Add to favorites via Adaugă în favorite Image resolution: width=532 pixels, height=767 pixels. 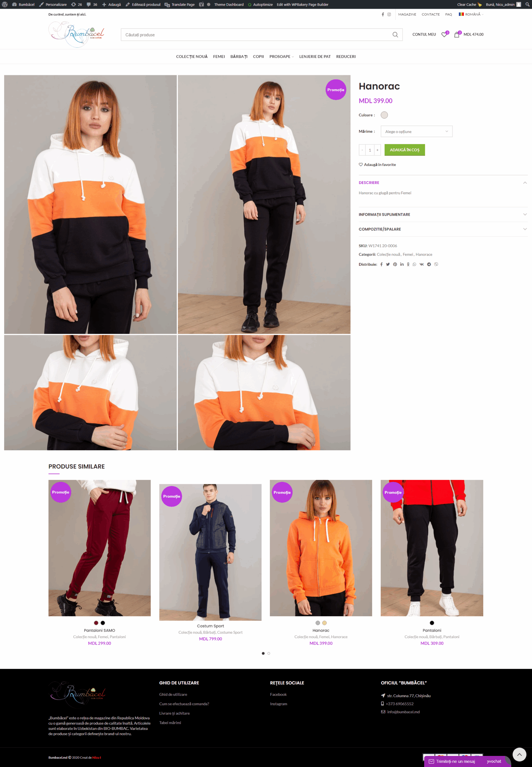pyautogui.click(x=377, y=165)
